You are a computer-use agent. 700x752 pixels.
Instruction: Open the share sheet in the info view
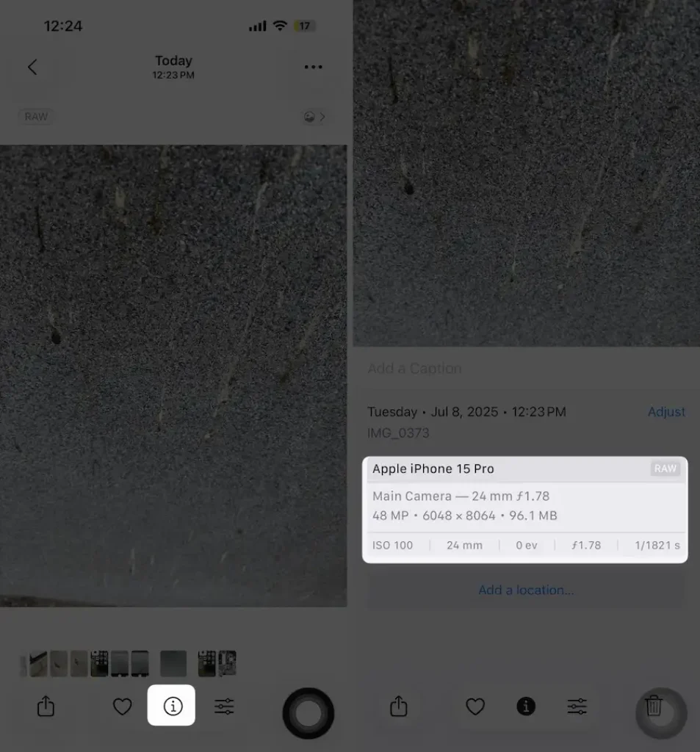click(x=398, y=706)
